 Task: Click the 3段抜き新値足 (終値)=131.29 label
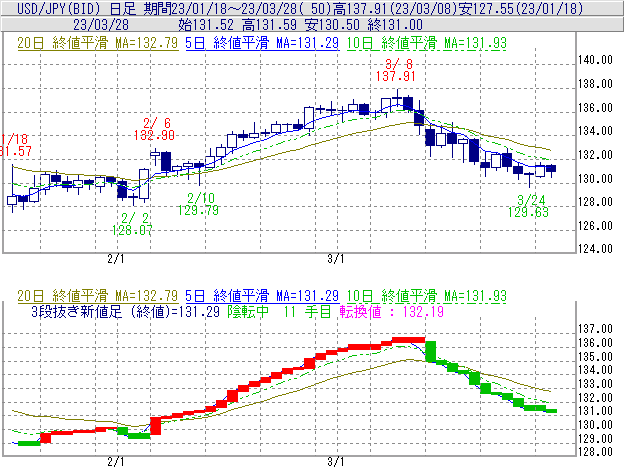(125, 311)
